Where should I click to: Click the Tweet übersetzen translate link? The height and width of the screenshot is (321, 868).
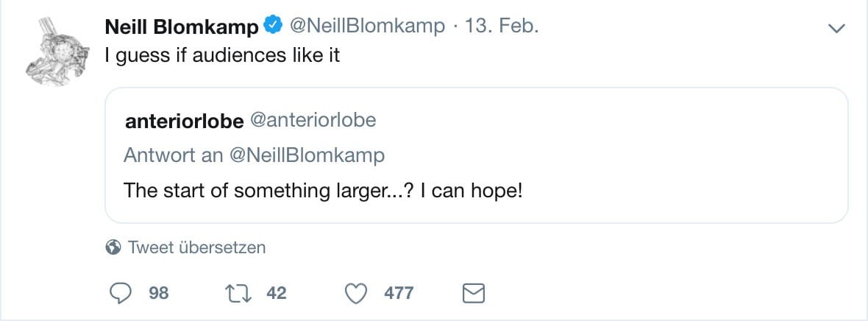click(196, 247)
